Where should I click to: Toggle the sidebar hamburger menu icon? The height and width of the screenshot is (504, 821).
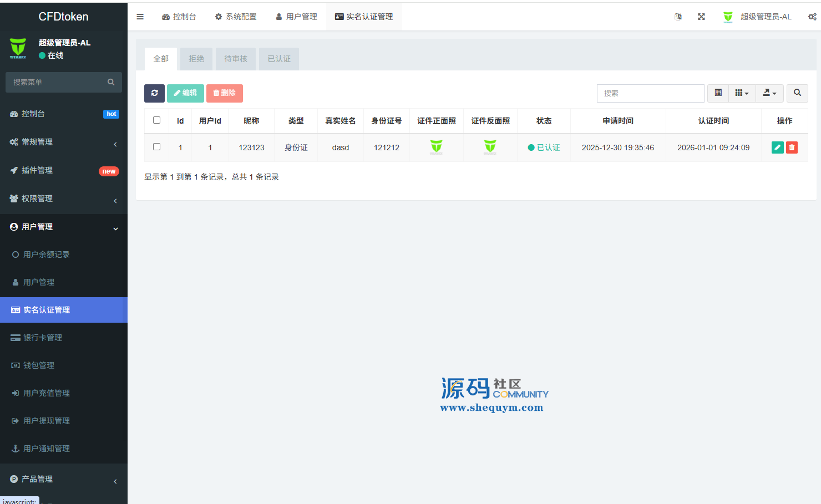(x=140, y=17)
